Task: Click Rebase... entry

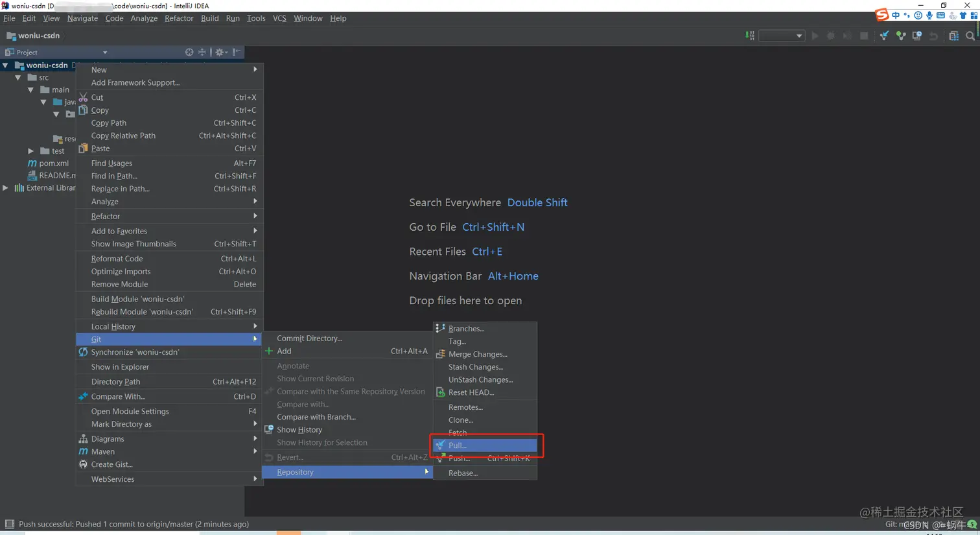Action: click(485, 473)
